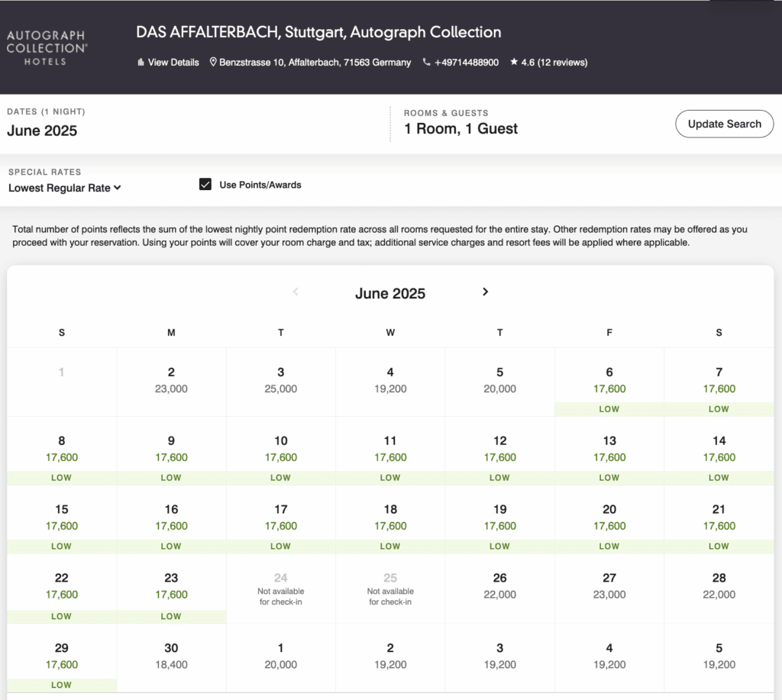Open the Dates field showing June 2025
The width and height of the screenshot is (782, 700).
pos(42,131)
